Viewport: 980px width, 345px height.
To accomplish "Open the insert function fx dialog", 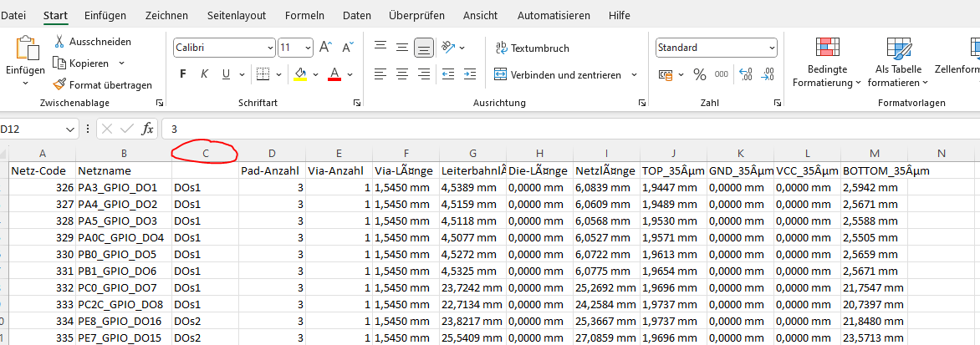I will (x=147, y=129).
